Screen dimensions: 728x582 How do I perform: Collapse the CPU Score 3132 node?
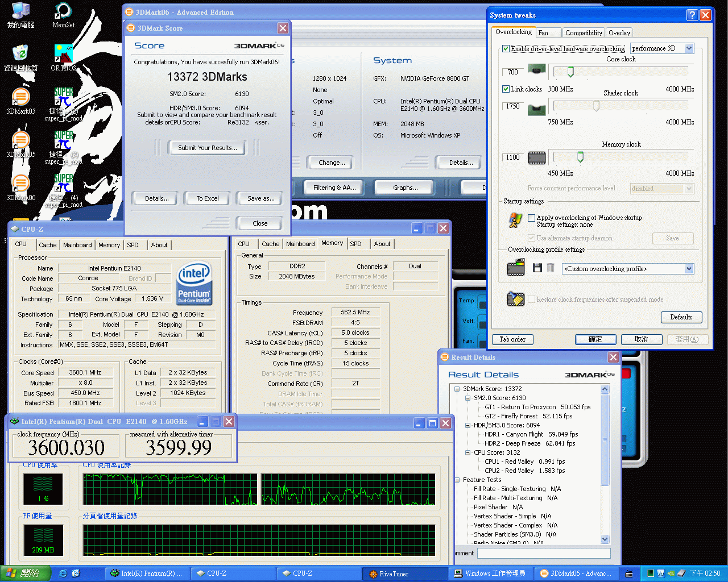[x=468, y=452]
